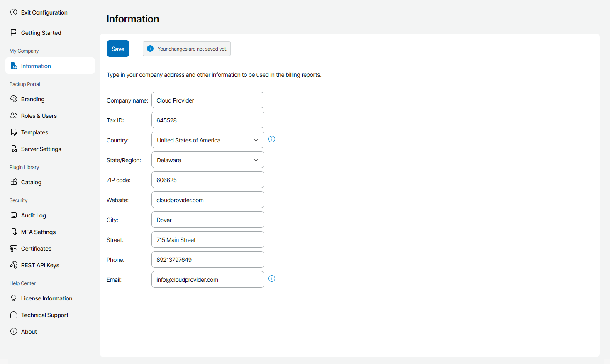
Task: Select Audit Log under Security
Action: (34, 215)
